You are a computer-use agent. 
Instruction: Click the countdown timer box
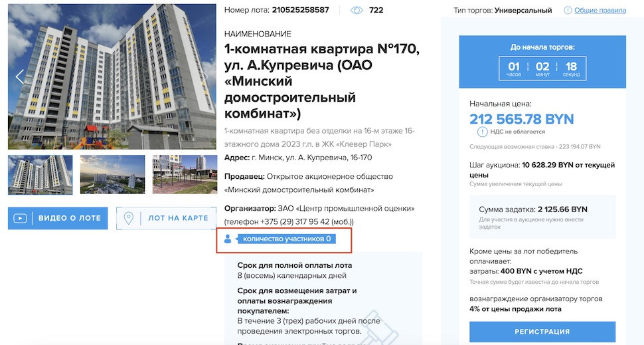[542, 68]
